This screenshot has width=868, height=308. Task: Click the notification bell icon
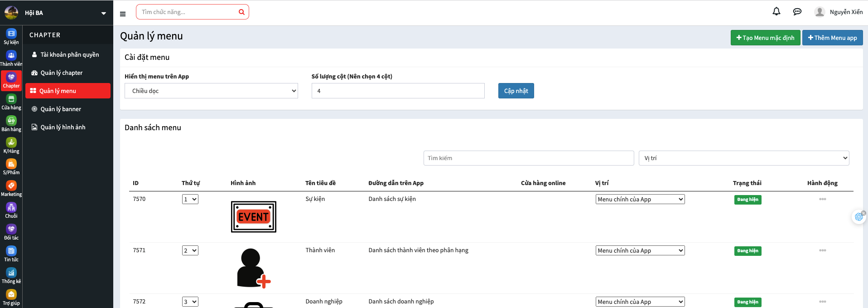pyautogui.click(x=776, y=12)
